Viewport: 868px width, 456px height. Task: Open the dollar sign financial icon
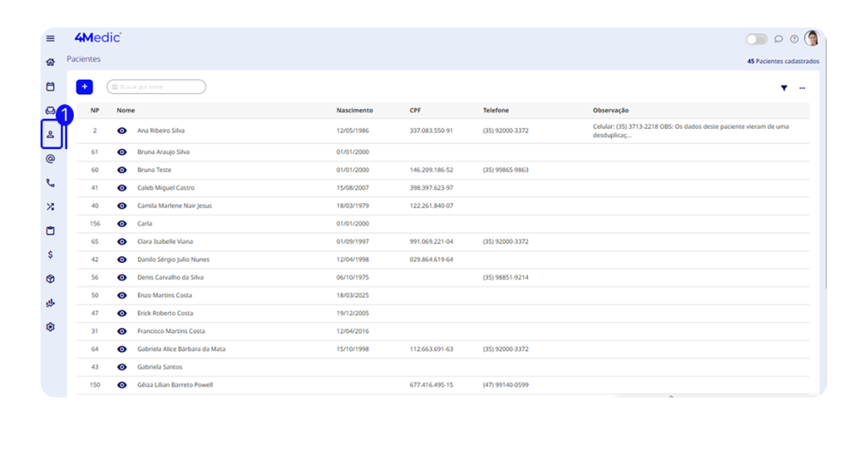point(50,254)
